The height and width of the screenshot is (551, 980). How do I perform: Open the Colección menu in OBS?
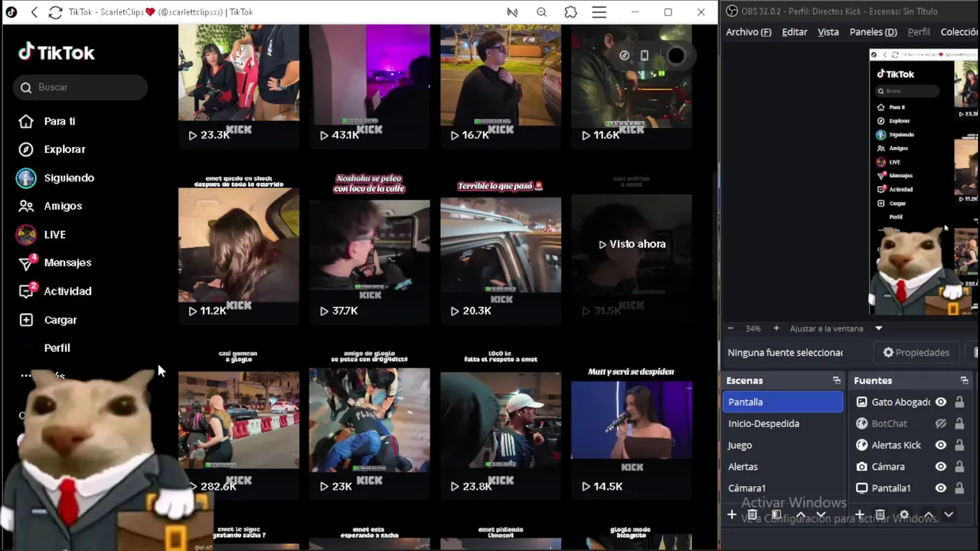pyautogui.click(x=959, y=32)
